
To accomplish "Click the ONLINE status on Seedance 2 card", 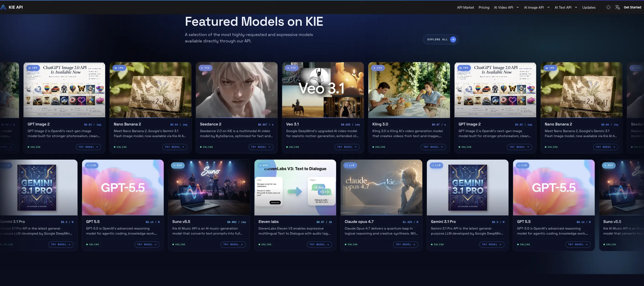I will point(207,147).
